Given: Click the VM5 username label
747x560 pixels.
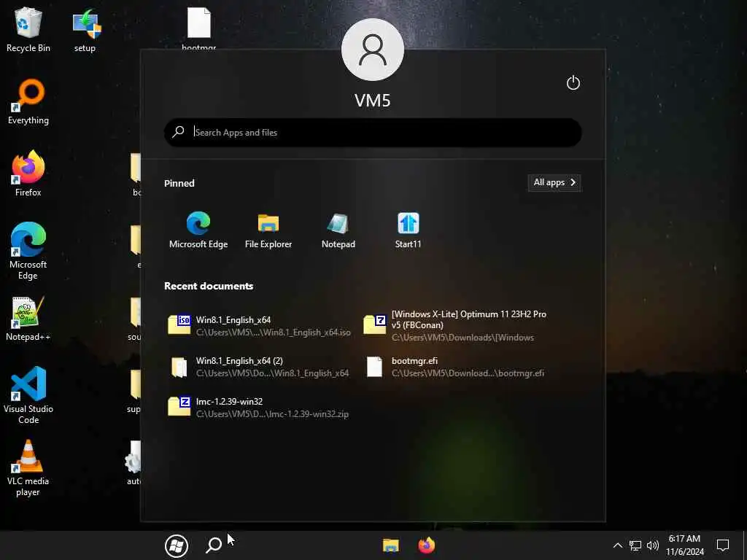Looking at the screenshot, I should point(373,101).
